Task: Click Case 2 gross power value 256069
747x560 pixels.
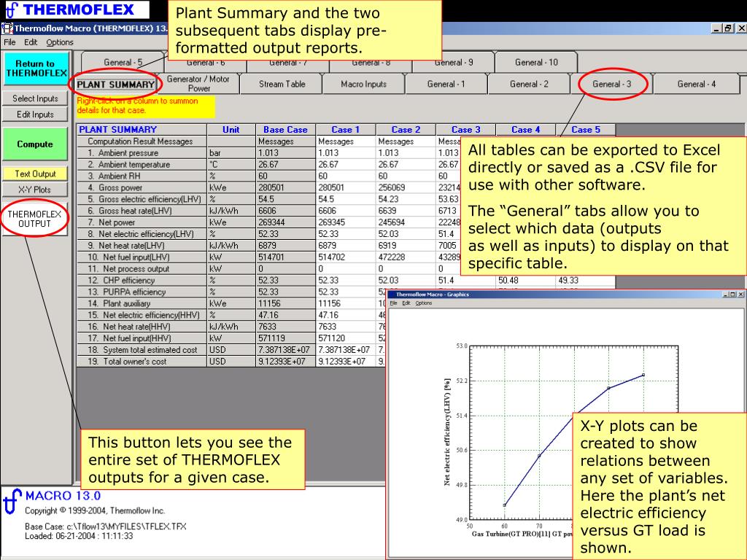Action: (406, 187)
